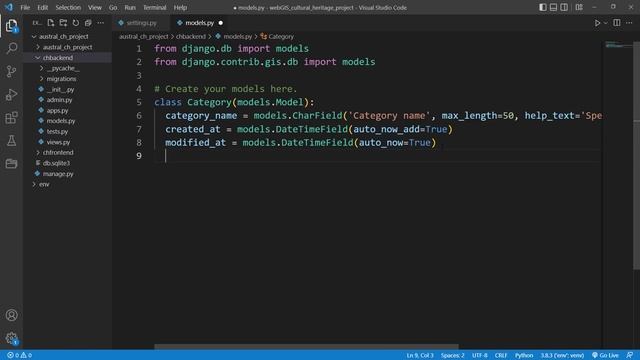Screen dimensions: 640x360
Task: Open explorer more actions menu
Action: click(x=100, y=23)
